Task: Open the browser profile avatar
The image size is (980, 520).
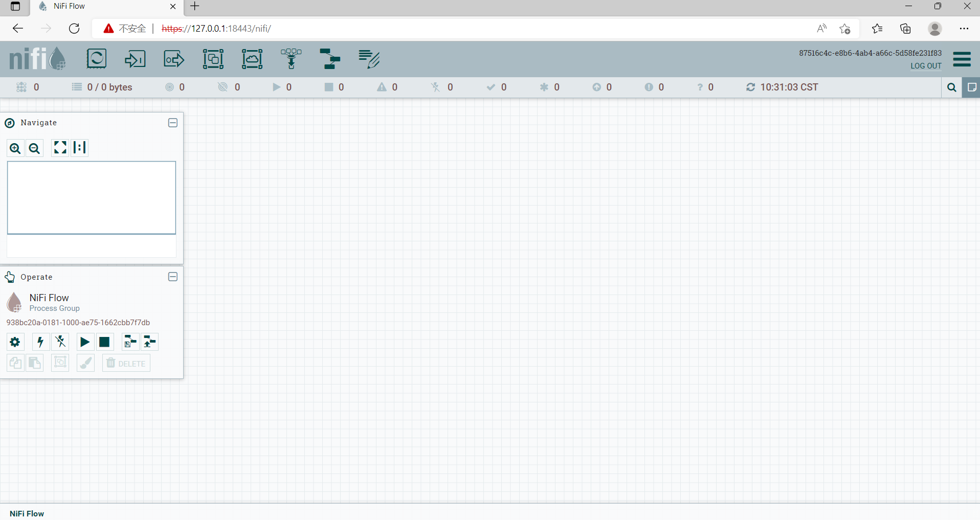Action: (935, 29)
